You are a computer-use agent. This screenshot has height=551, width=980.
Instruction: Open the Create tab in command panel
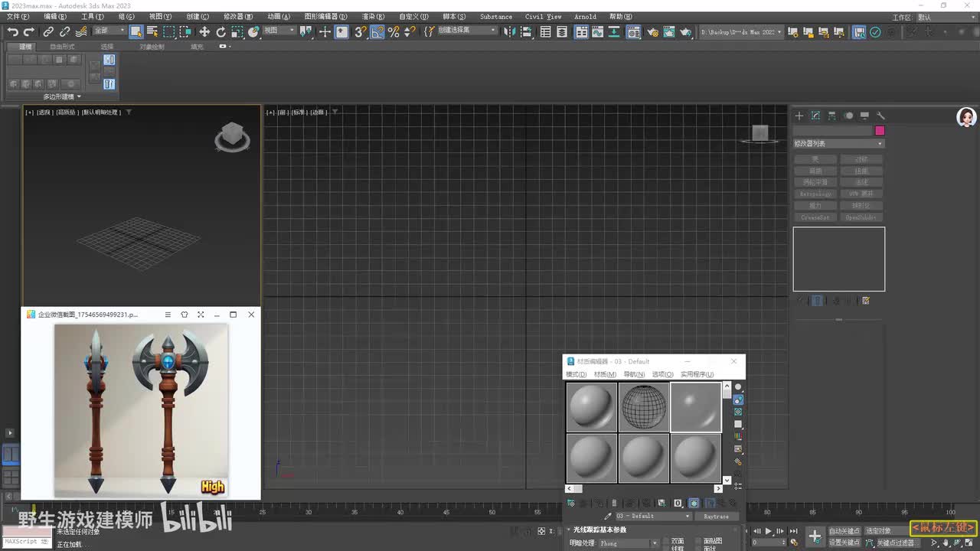[x=799, y=116]
